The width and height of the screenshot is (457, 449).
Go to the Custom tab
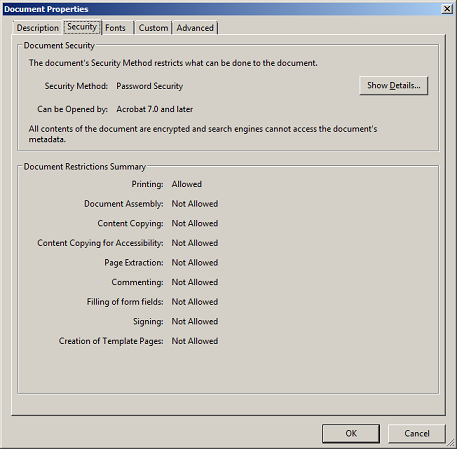click(x=153, y=28)
